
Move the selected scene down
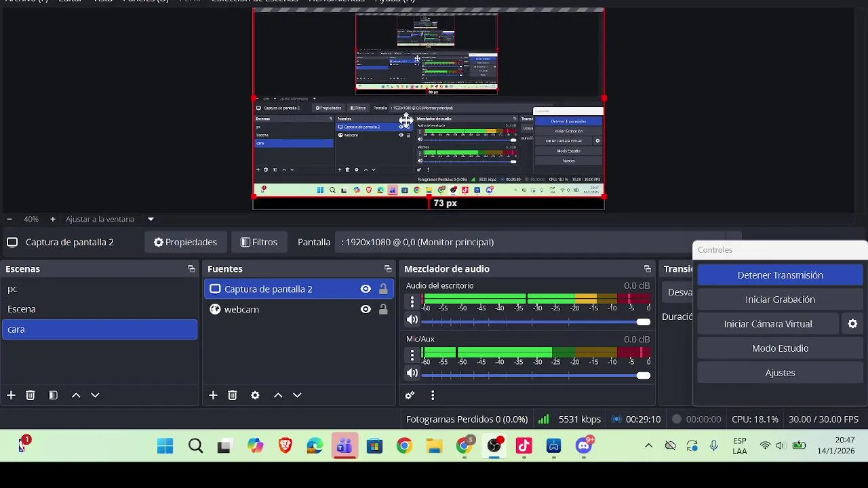point(95,395)
